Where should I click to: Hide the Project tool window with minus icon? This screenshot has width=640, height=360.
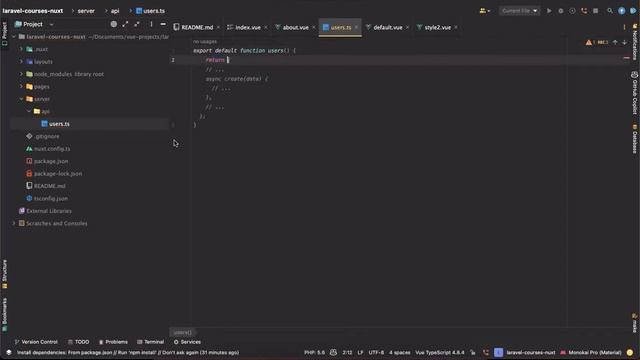163,24
